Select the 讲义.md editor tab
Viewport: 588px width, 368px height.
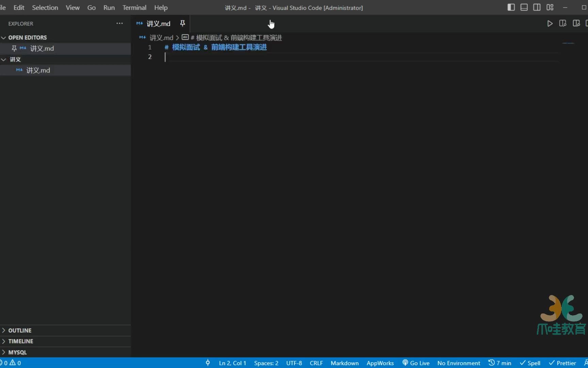click(x=161, y=24)
